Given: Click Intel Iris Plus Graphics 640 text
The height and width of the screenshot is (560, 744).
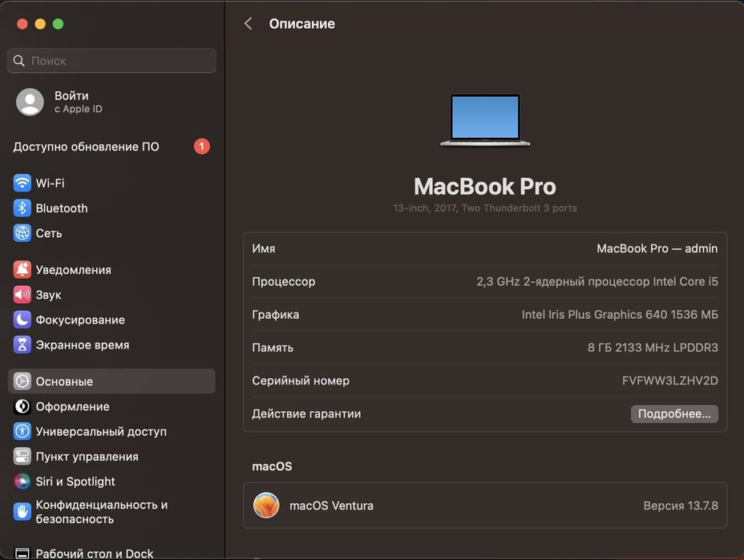Looking at the screenshot, I should (620, 314).
